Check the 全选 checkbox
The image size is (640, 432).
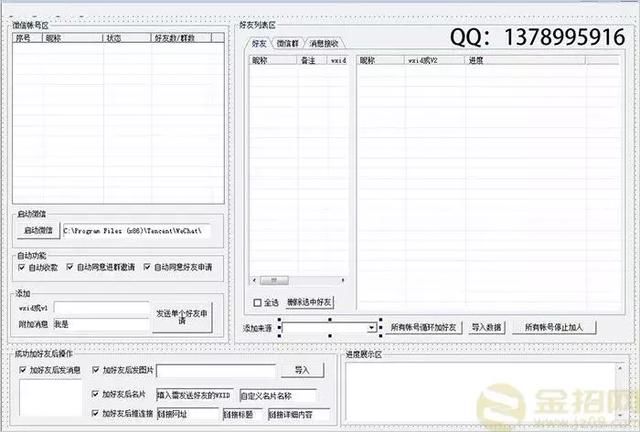[257, 303]
